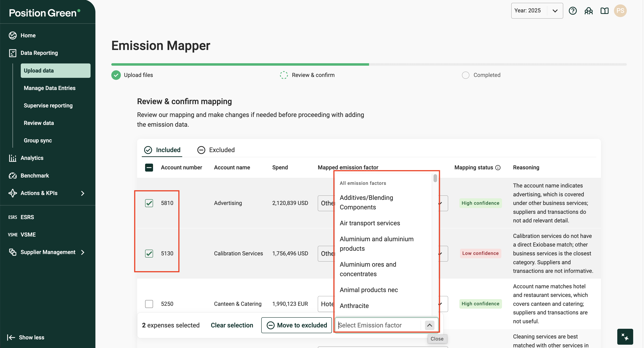This screenshot has height=348, width=644.
Task: Open Benchmark from the sidebar
Action: click(34, 176)
